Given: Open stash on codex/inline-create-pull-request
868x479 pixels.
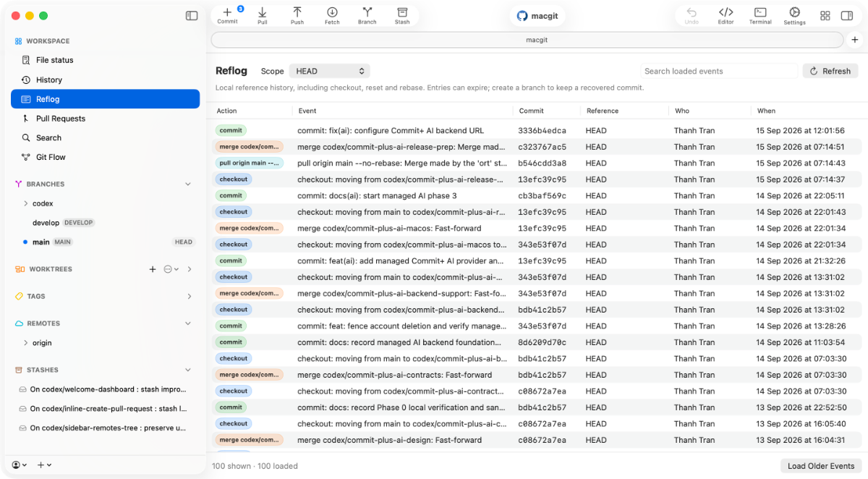Looking at the screenshot, I should 105,409.
